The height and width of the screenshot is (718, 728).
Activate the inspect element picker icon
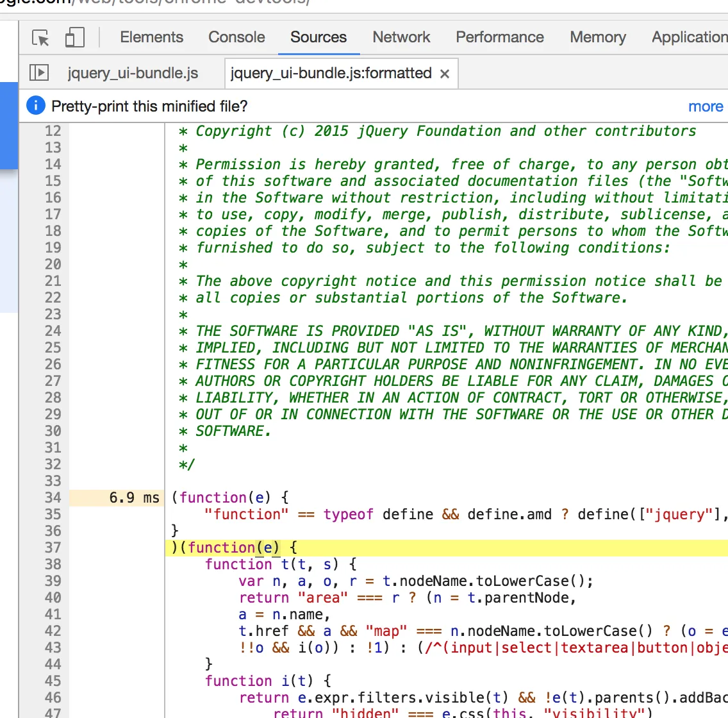[x=41, y=38]
